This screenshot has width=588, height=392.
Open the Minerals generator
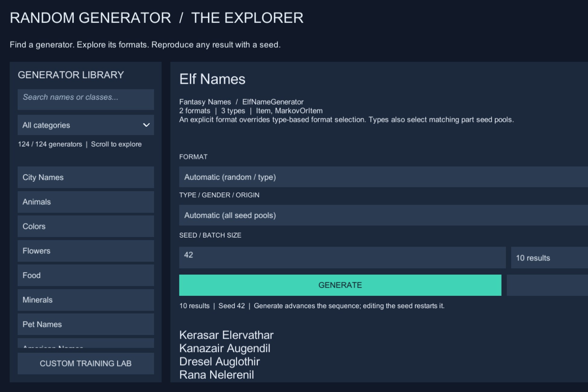click(x=86, y=300)
